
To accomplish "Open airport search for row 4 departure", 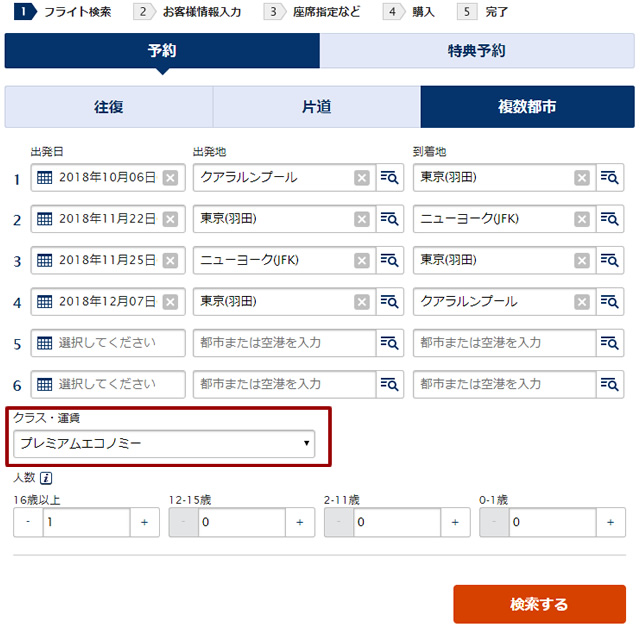I will point(389,302).
